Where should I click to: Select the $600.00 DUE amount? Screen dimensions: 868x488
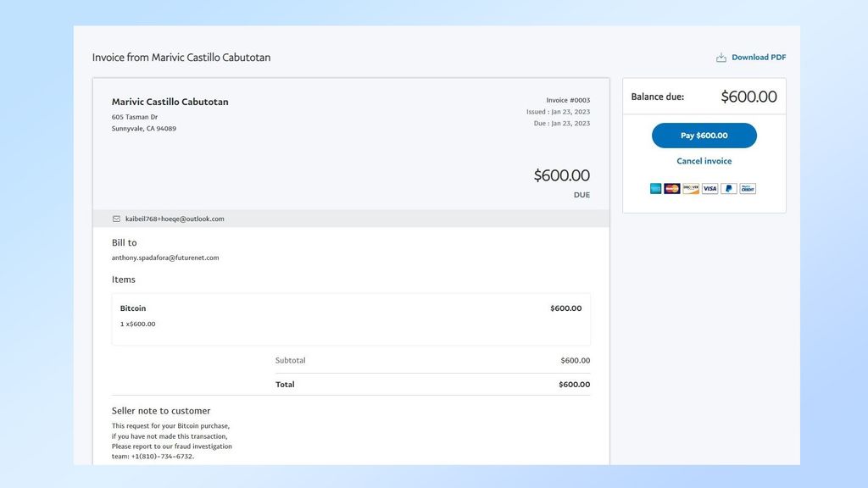tap(561, 175)
